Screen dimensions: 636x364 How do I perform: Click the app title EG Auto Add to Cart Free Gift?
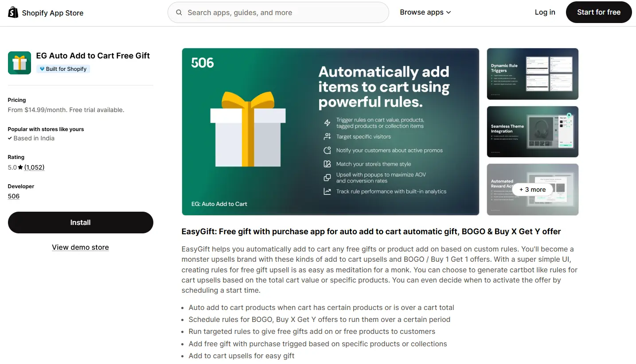pyautogui.click(x=93, y=55)
